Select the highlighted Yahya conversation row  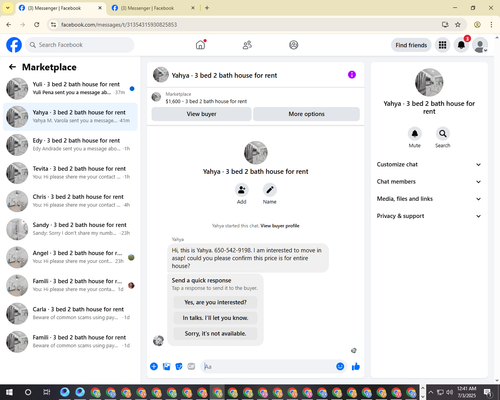click(x=70, y=117)
